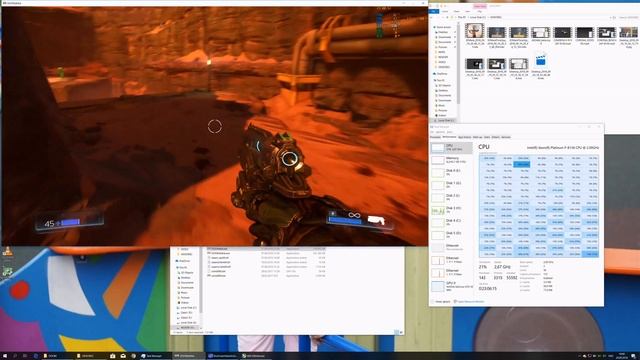Open the File menu in Task Manager

(432, 132)
